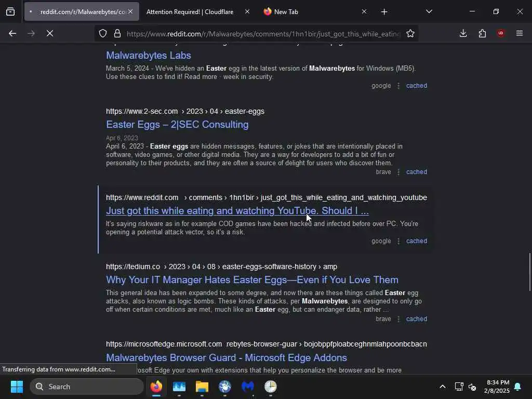Open the Firefox hamburger application menu
The image size is (532, 399).
tap(520, 33)
